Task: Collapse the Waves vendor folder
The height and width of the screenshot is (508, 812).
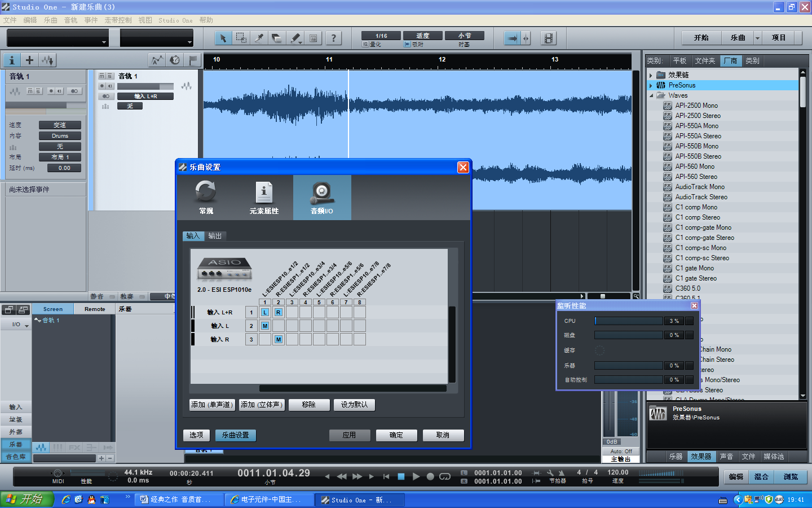Action: click(651, 95)
